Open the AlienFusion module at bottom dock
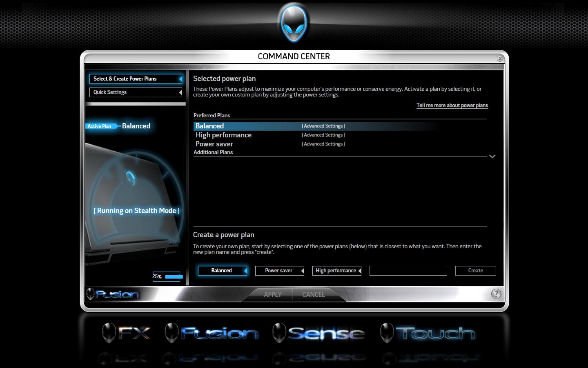The height and width of the screenshot is (368, 588). point(212,333)
